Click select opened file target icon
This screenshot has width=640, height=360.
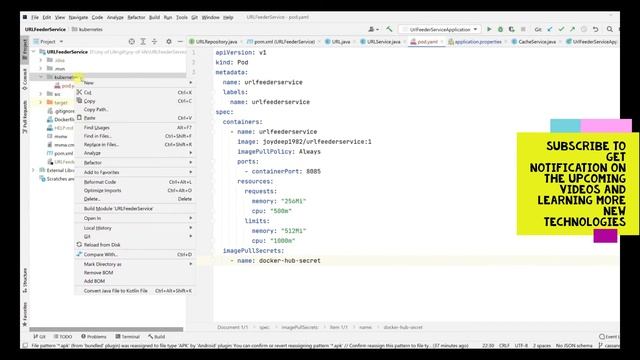[131, 42]
